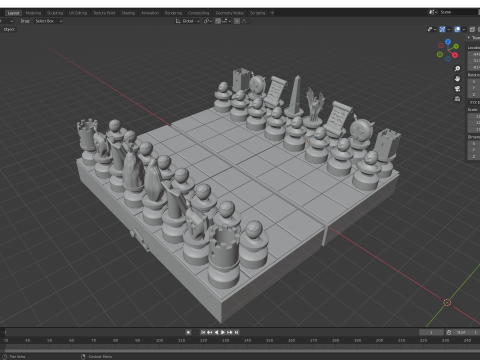Toggle the camera view icon

point(457,89)
